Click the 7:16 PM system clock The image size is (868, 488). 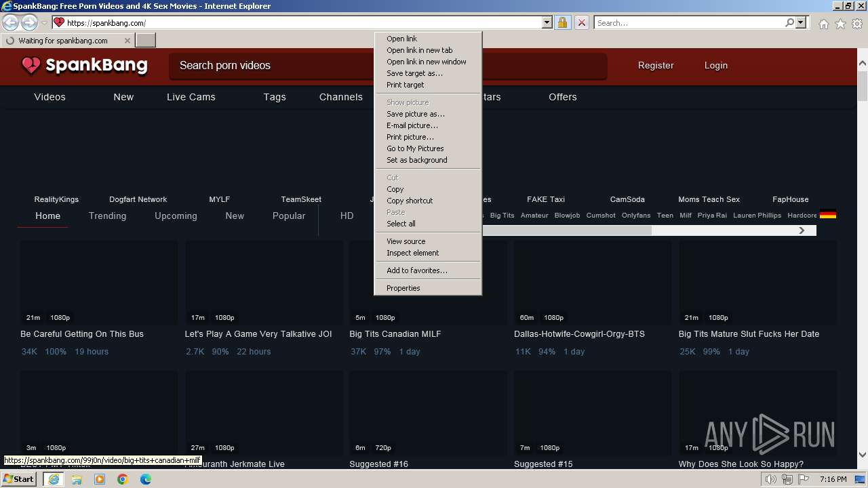point(833,479)
